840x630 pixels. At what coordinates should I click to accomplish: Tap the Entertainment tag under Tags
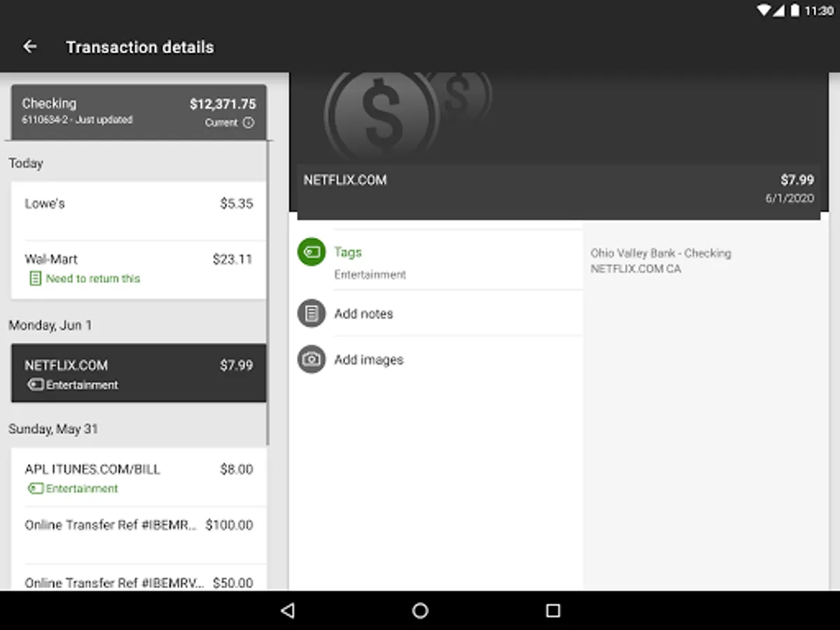point(370,274)
